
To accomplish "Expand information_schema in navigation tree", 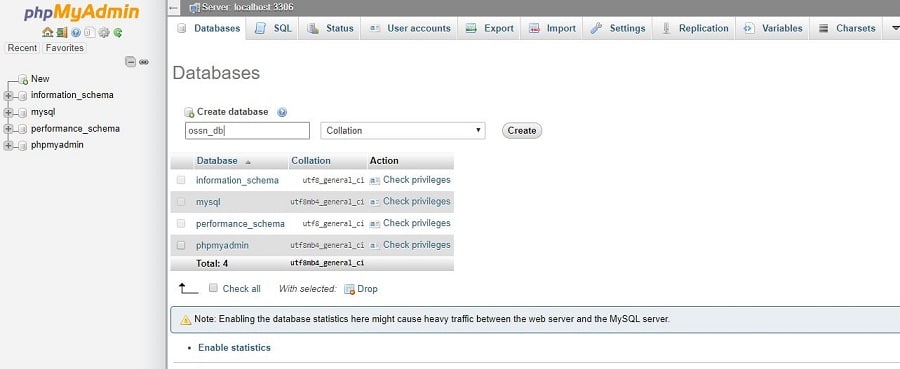I will (x=9, y=95).
